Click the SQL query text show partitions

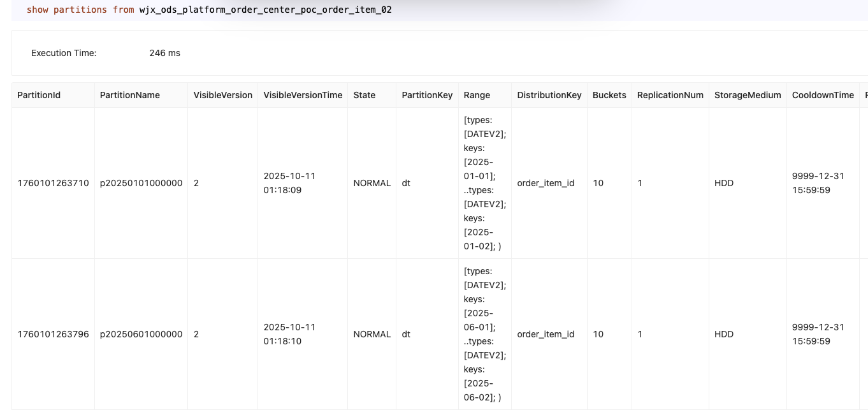[x=209, y=10]
